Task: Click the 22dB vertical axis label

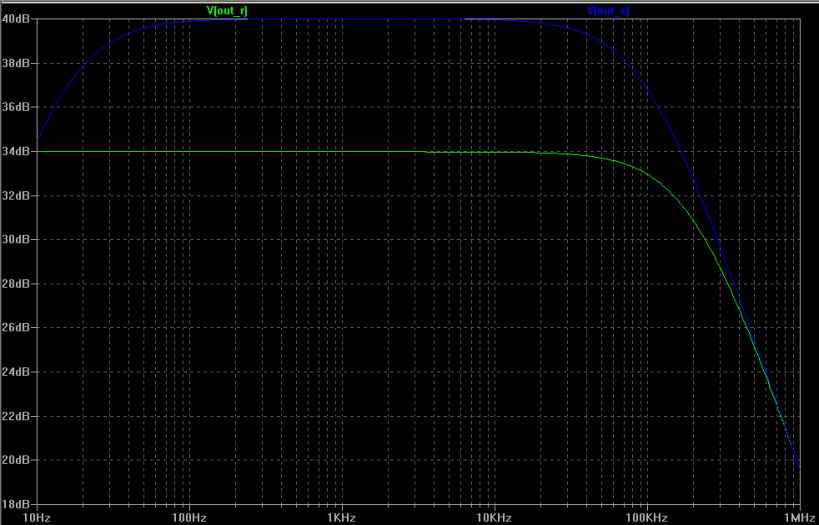Action: tap(16, 416)
